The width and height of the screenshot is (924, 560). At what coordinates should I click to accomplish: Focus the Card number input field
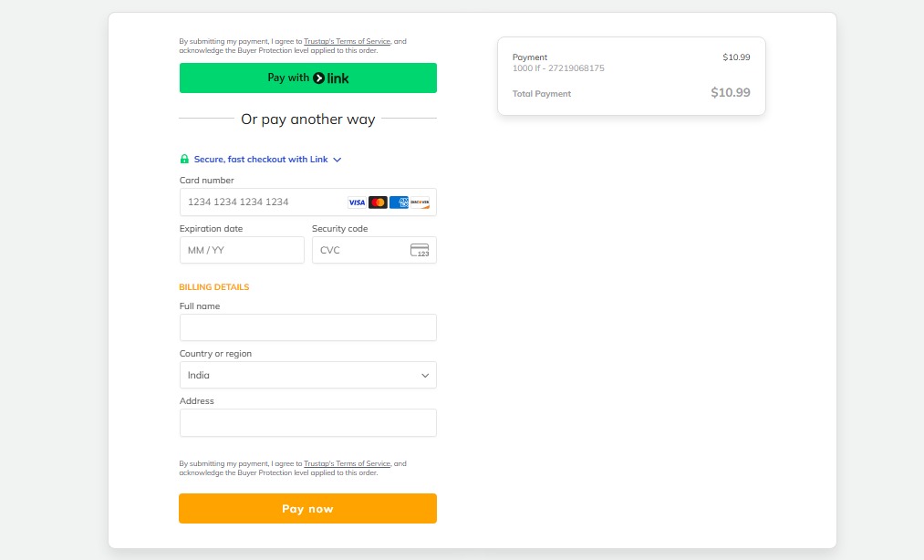260,202
